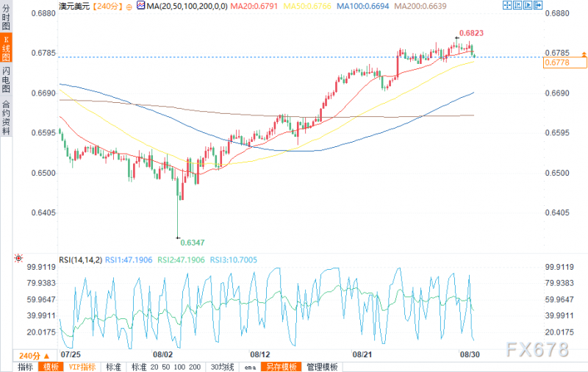Image resolution: width=588 pixels, height=372 pixels.
Task: Click the 【240分】 period label in the title
Action: [107, 6]
